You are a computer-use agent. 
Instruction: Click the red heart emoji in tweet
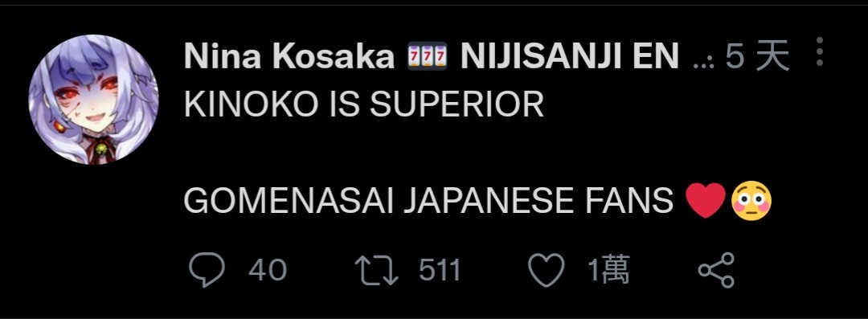coord(706,201)
